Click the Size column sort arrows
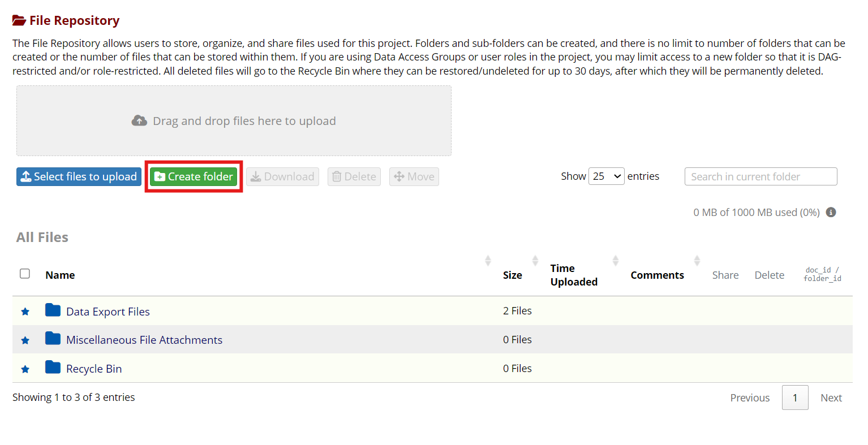 click(x=535, y=261)
